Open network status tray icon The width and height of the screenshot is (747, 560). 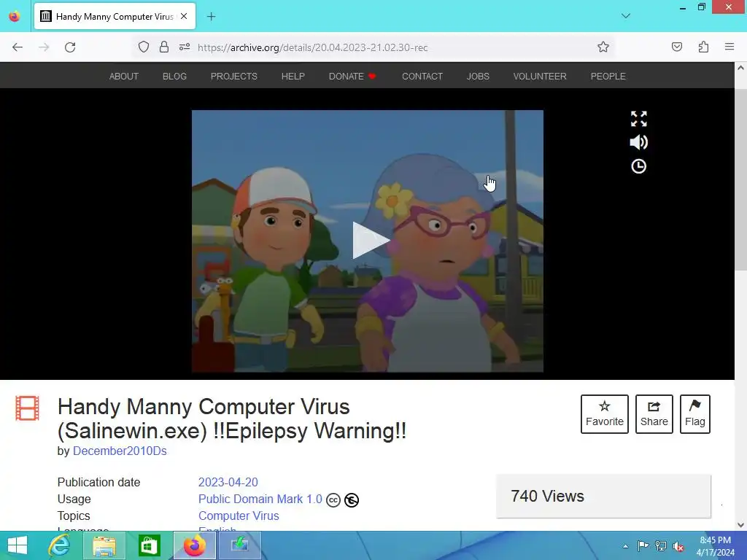click(x=661, y=545)
